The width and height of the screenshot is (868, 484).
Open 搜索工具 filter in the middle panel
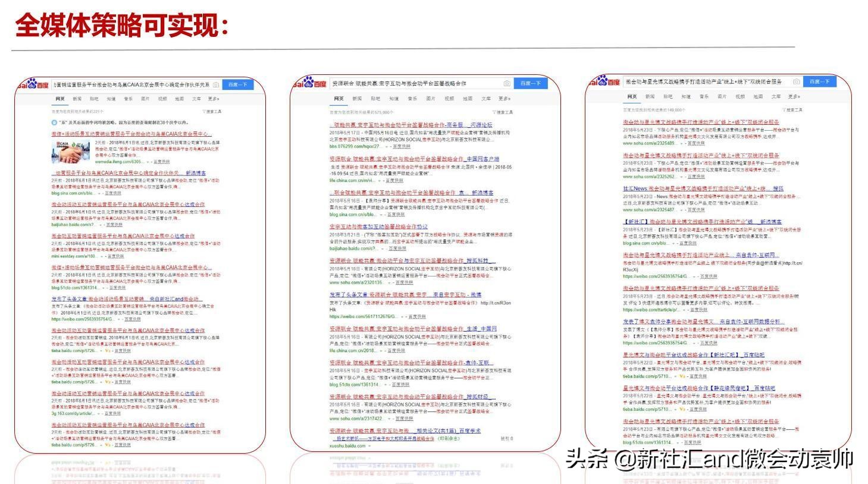pyautogui.click(x=502, y=112)
